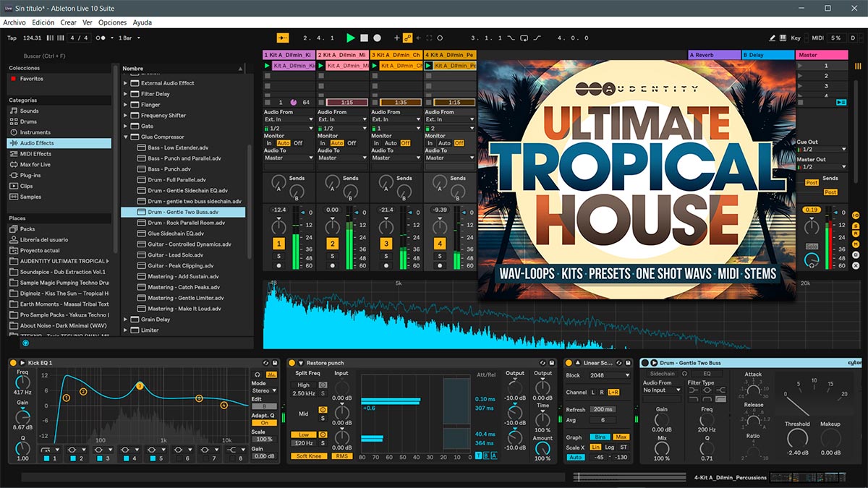Open the Ayuda menu
868x488 pixels.
click(142, 22)
